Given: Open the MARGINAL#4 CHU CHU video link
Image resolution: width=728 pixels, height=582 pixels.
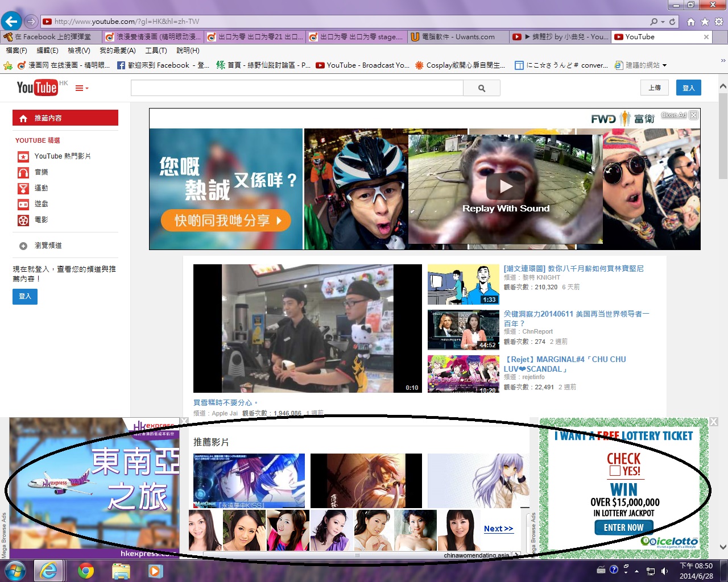Looking at the screenshot, I should tap(565, 364).
